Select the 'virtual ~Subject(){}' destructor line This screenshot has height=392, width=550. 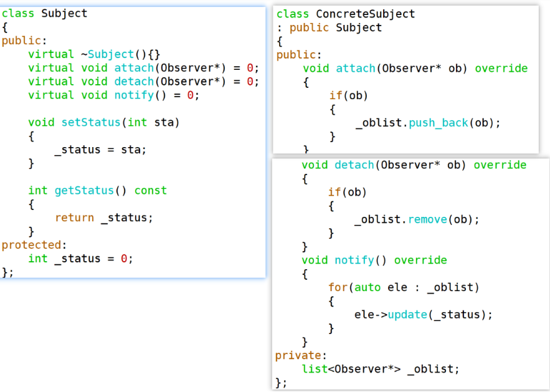94,54
